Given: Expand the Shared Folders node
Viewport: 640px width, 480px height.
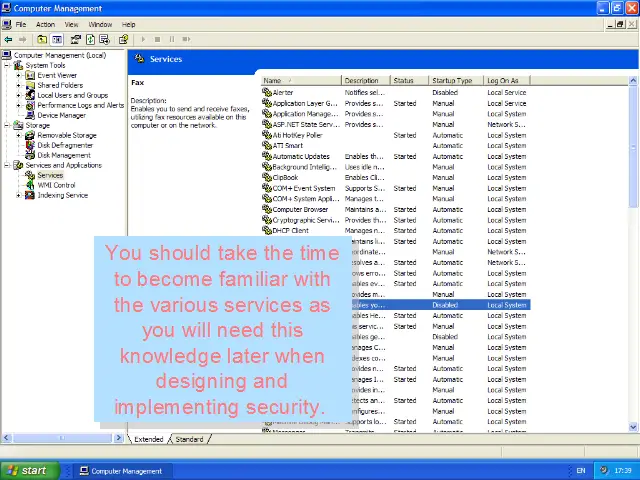Looking at the screenshot, I should pos(18,85).
